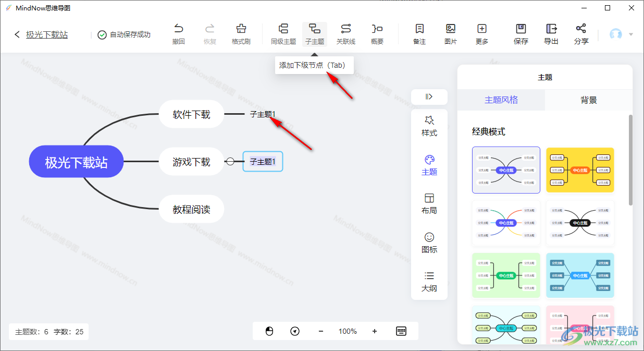The image size is (644, 351).
Task: Open the user avatar menu
Action: click(621, 34)
